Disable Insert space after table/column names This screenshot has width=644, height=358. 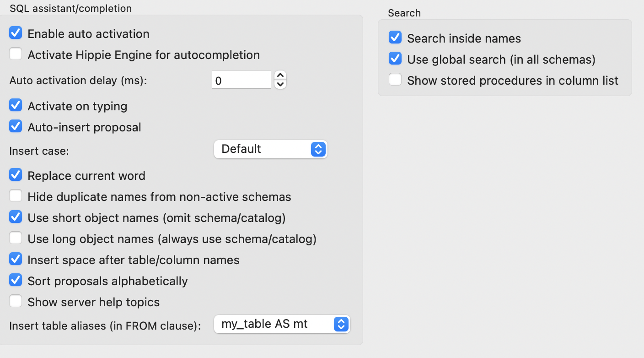(x=15, y=259)
